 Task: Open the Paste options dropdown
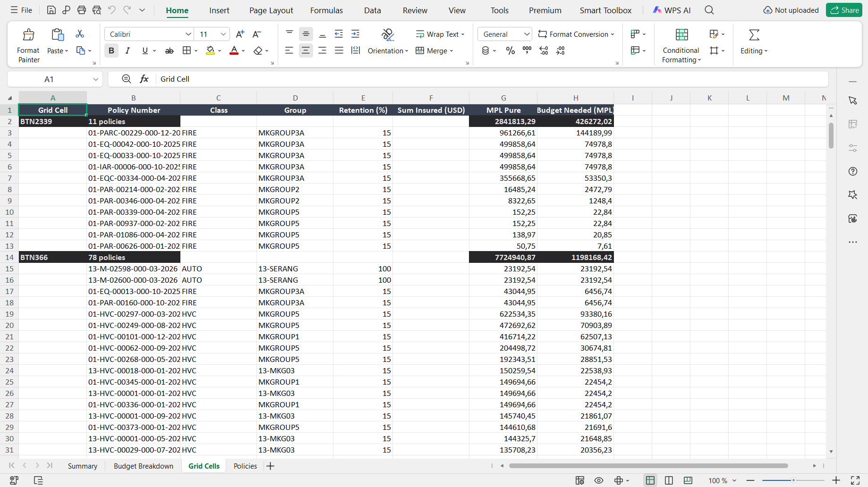58,51
